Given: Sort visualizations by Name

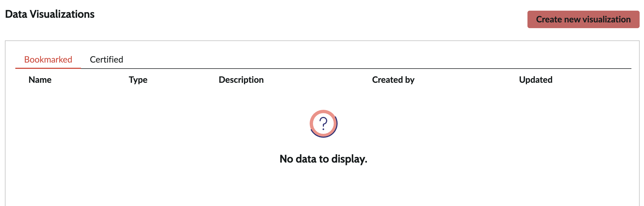Looking at the screenshot, I should 39,80.
